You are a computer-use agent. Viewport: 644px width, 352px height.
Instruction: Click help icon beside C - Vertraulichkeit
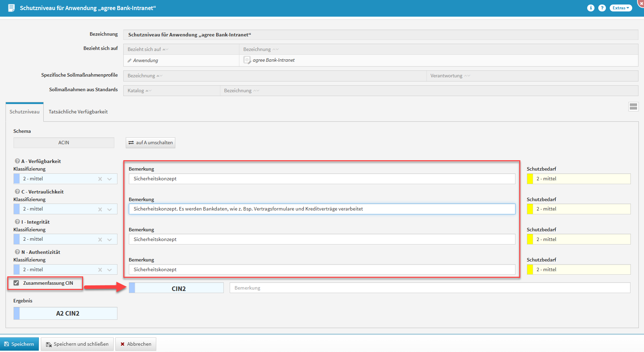point(17,191)
